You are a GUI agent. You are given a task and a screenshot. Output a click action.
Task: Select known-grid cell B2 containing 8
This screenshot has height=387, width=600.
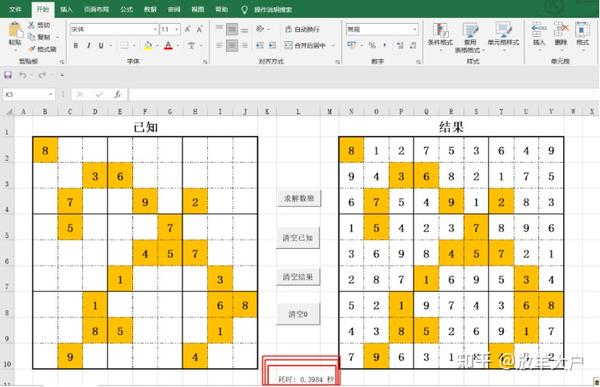tap(45, 150)
